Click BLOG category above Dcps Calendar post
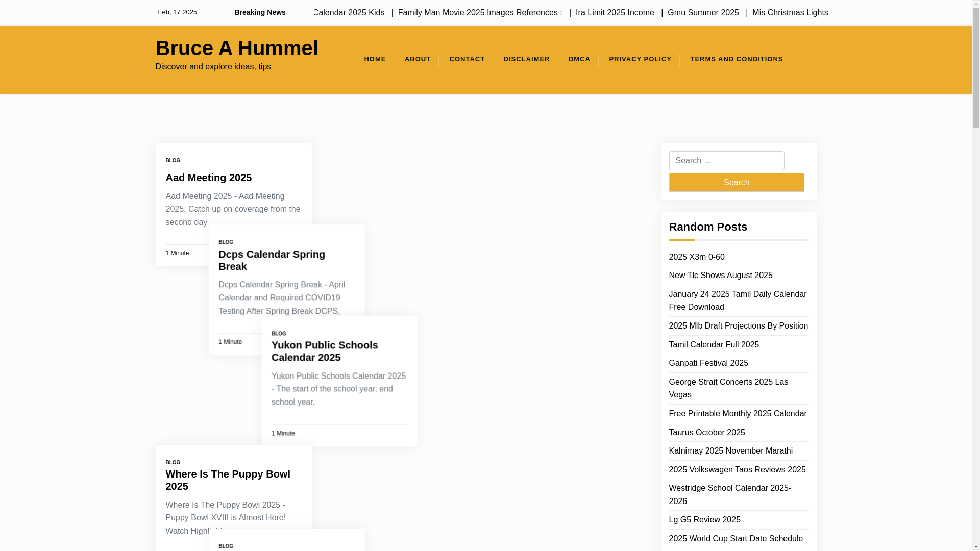This screenshot has width=980, height=551. [226, 242]
